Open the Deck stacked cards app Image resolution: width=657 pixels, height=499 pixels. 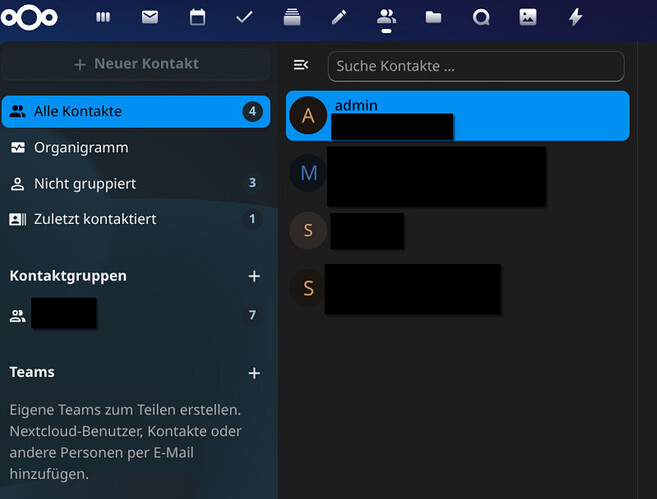[x=292, y=17]
